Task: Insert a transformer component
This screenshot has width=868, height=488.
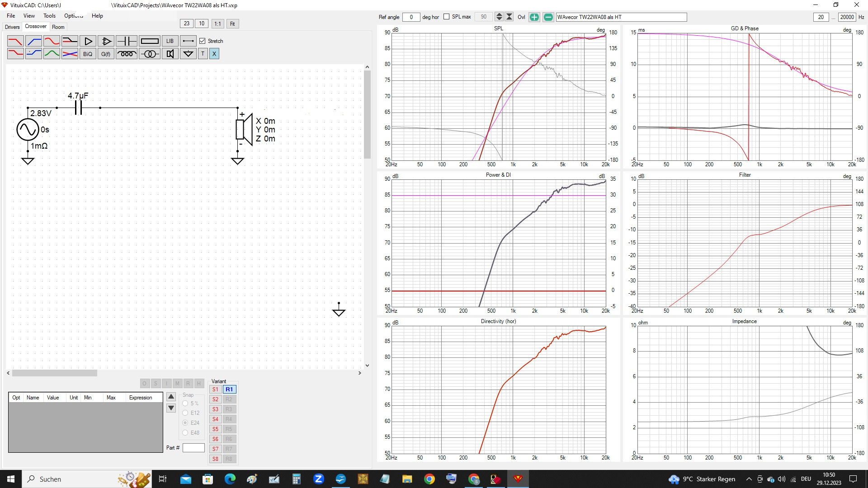Action: [149, 54]
